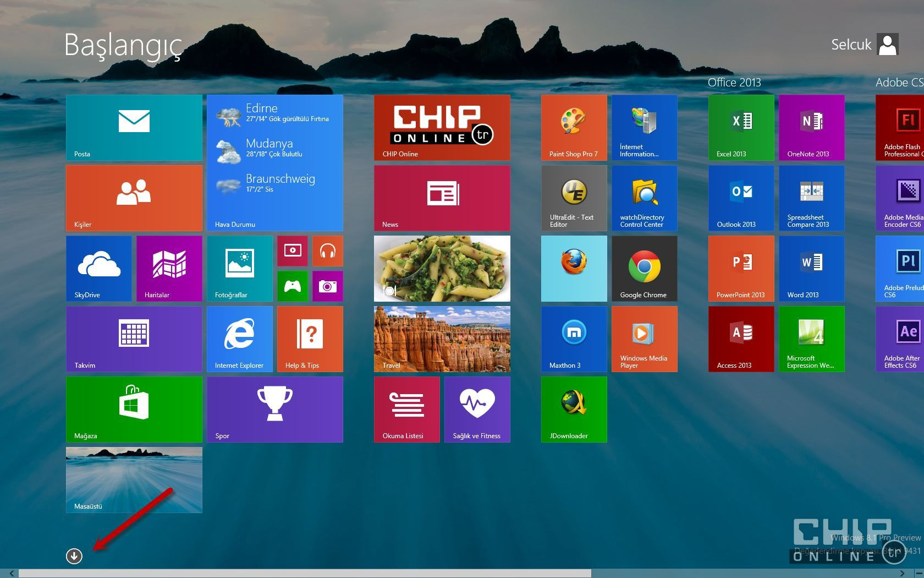The image size is (924, 578).
Task: Click the Selcuk user avatar picture
Action: tap(888, 44)
